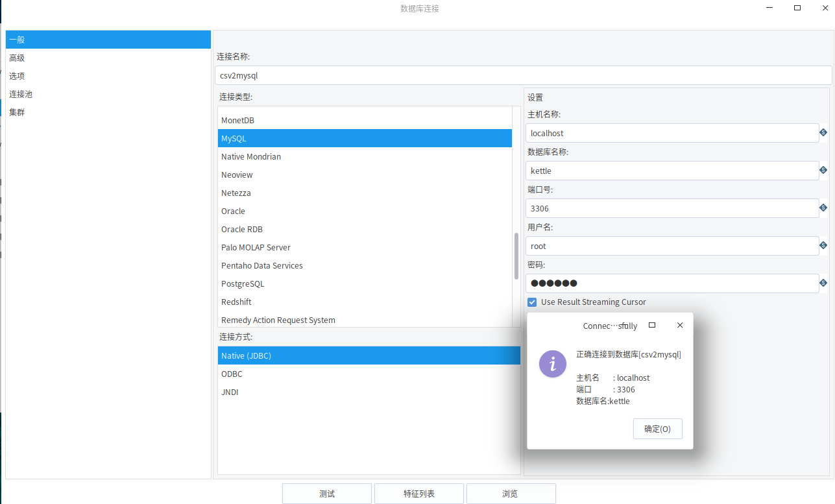Click the variable icon beside 密码 field

click(x=823, y=283)
